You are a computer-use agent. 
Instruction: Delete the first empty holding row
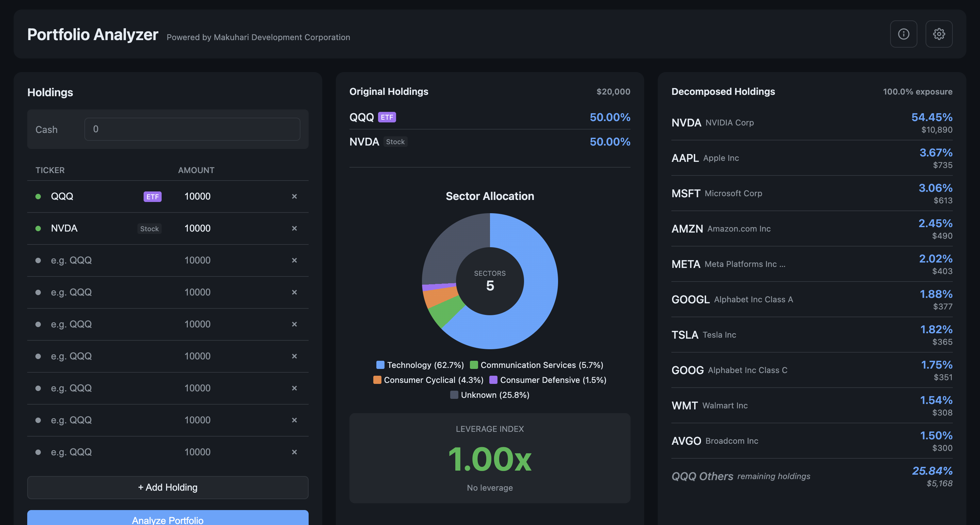coord(294,260)
